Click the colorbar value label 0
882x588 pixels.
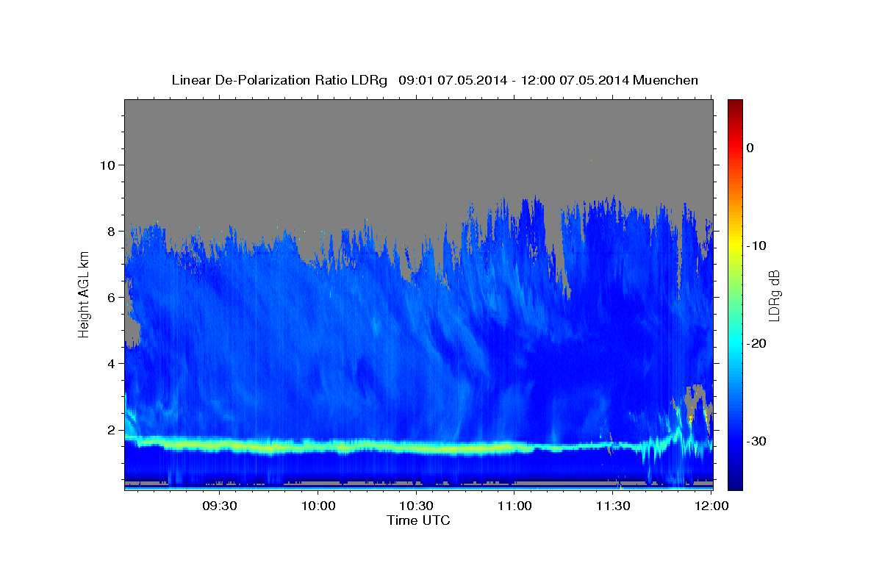pos(750,148)
